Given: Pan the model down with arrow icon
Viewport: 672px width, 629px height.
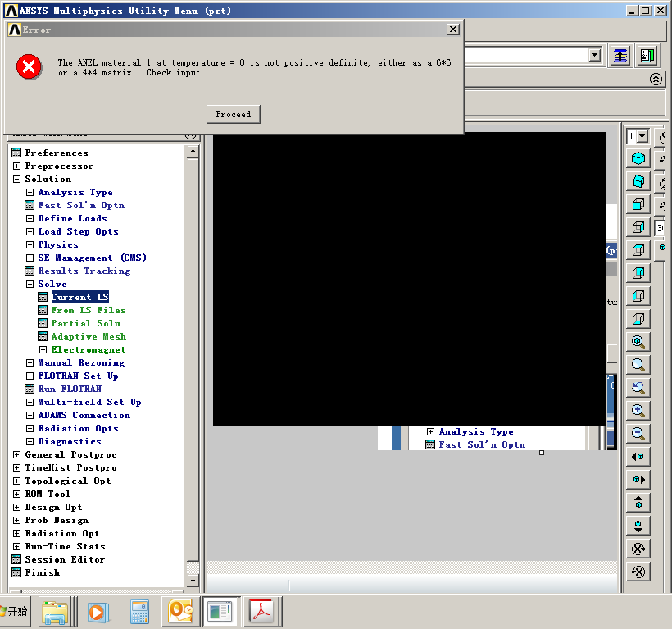Looking at the screenshot, I should [638, 526].
